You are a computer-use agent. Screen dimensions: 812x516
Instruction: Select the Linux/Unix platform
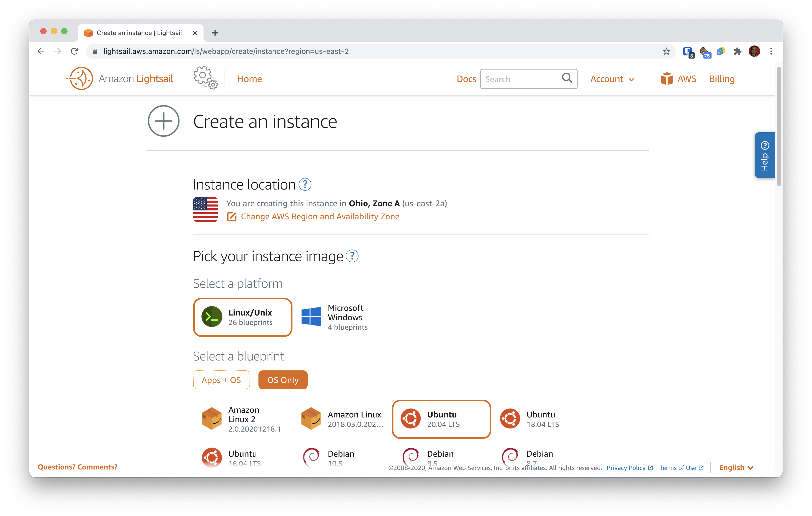(243, 317)
